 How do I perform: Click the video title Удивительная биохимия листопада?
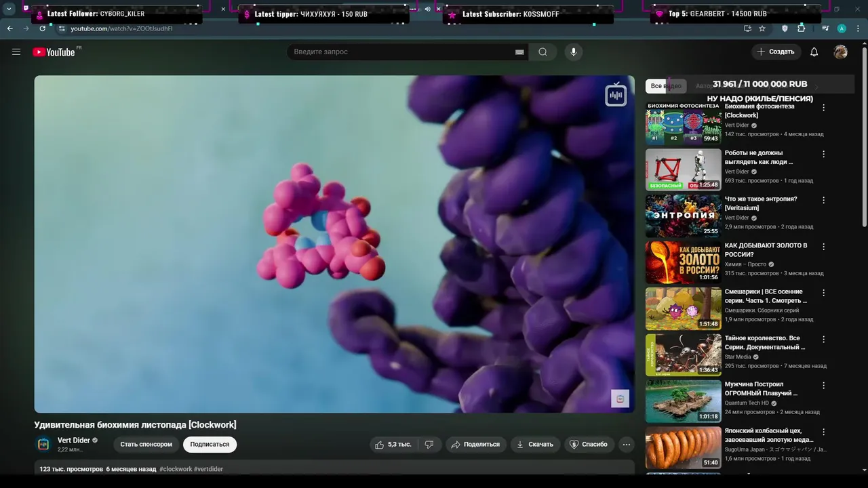136,425
